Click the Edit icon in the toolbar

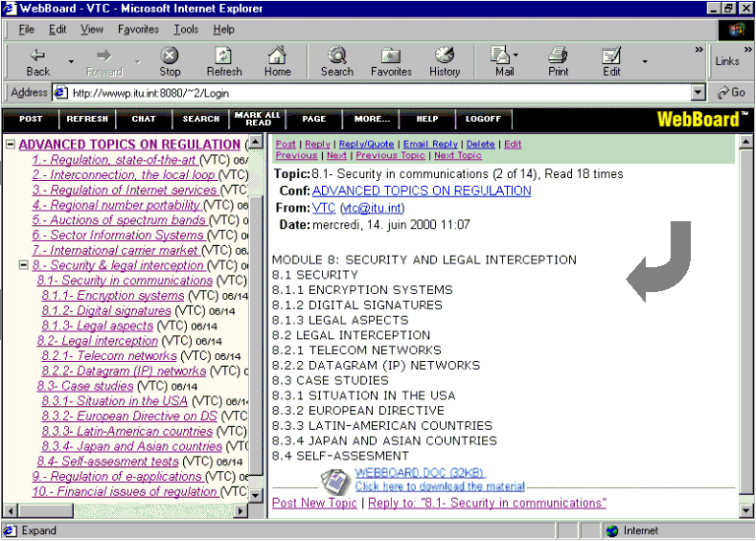tap(611, 56)
